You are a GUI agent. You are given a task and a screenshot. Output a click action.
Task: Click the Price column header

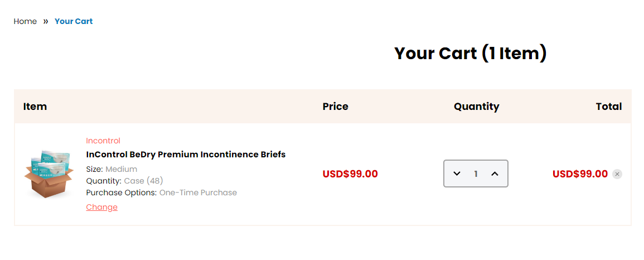pos(336,107)
